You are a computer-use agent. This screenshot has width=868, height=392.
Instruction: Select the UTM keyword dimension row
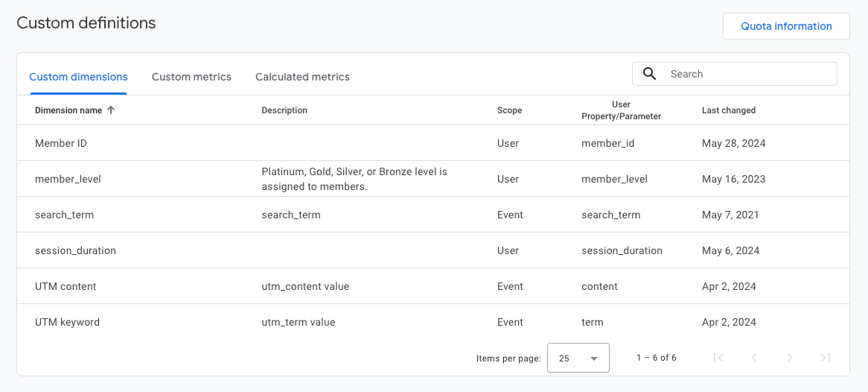(67, 322)
